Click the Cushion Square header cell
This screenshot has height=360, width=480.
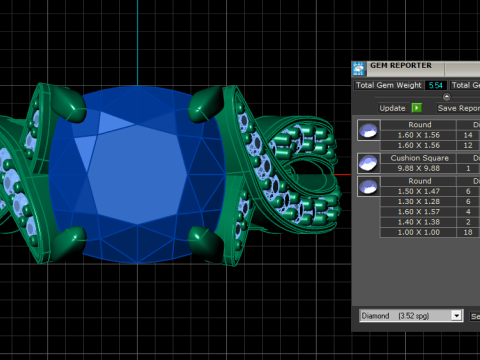tap(419, 158)
